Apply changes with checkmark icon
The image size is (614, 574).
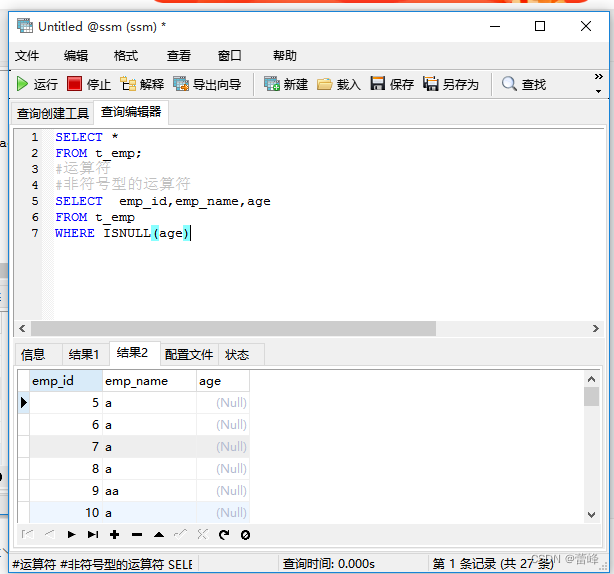pyautogui.click(x=181, y=534)
